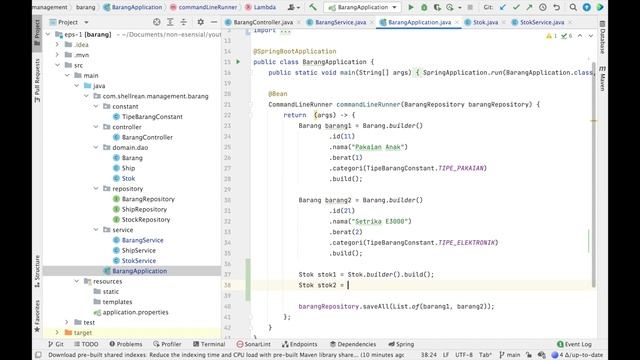Click UTF-8 encoding in status bar
Viewport: 640px width, 360px height.
[464, 355]
